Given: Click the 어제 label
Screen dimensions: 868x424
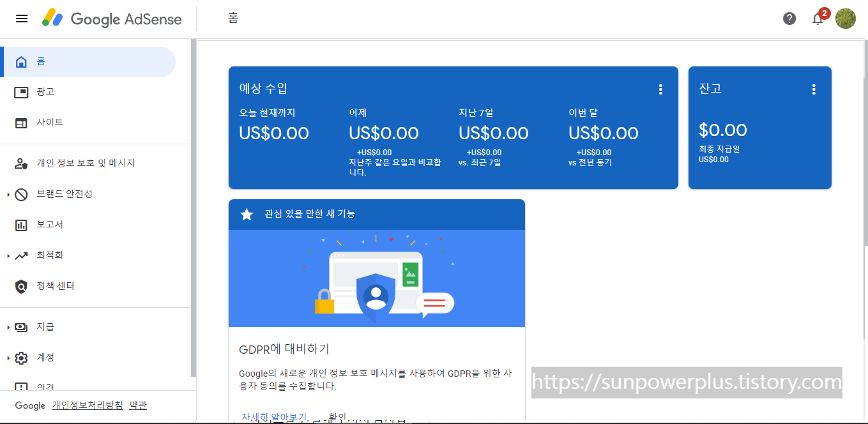Looking at the screenshot, I should pyautogui.click(x=358, y=113).
